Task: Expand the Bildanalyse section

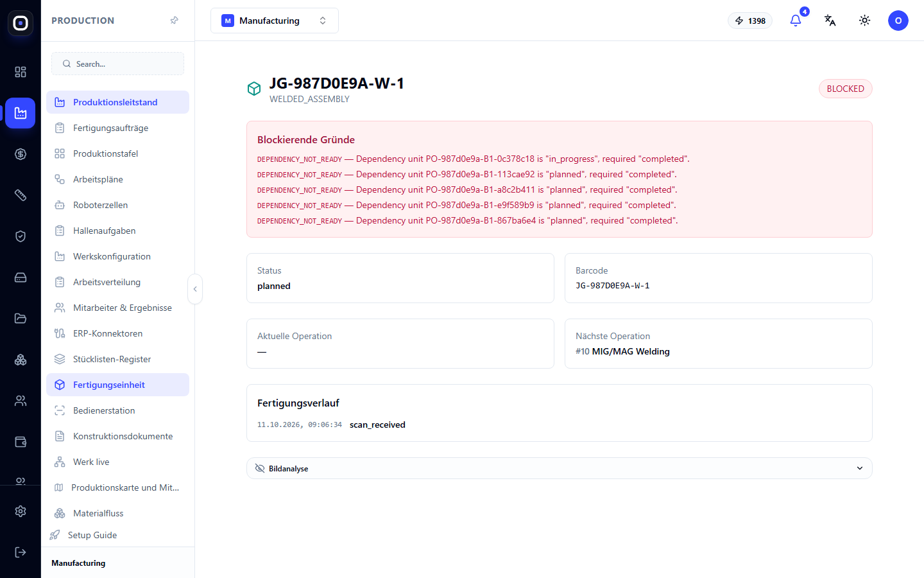Action: 560,468
